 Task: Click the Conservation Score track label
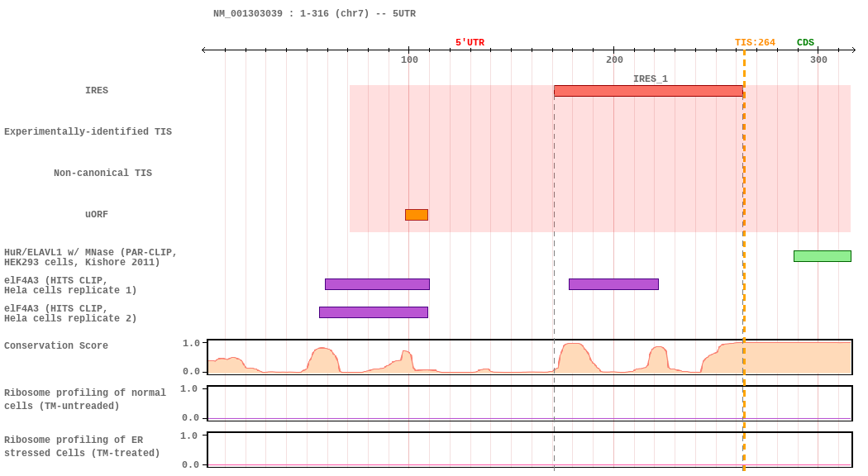click(x=56, y=346)
